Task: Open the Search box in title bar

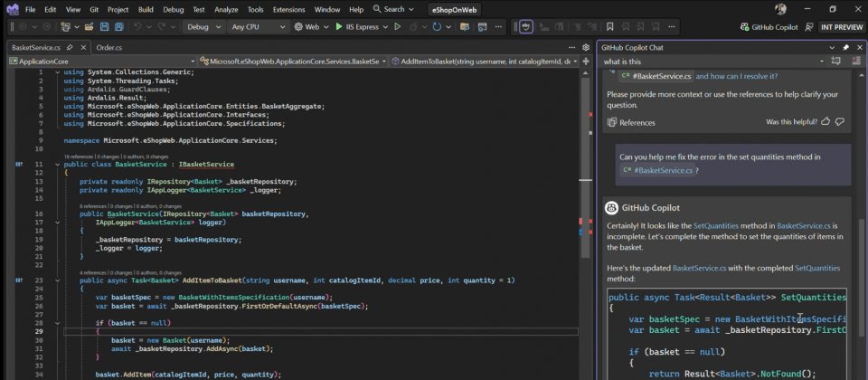Action: pos(393,9)
